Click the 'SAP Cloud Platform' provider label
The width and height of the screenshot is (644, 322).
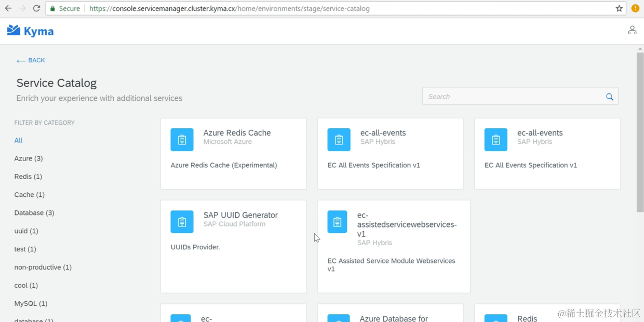[x=234, y=224]
